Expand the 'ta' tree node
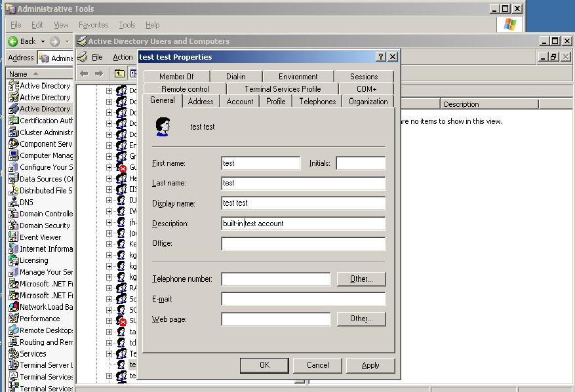Image resolution: width=575 pixels, height=392 pixels. click(109, 332)
